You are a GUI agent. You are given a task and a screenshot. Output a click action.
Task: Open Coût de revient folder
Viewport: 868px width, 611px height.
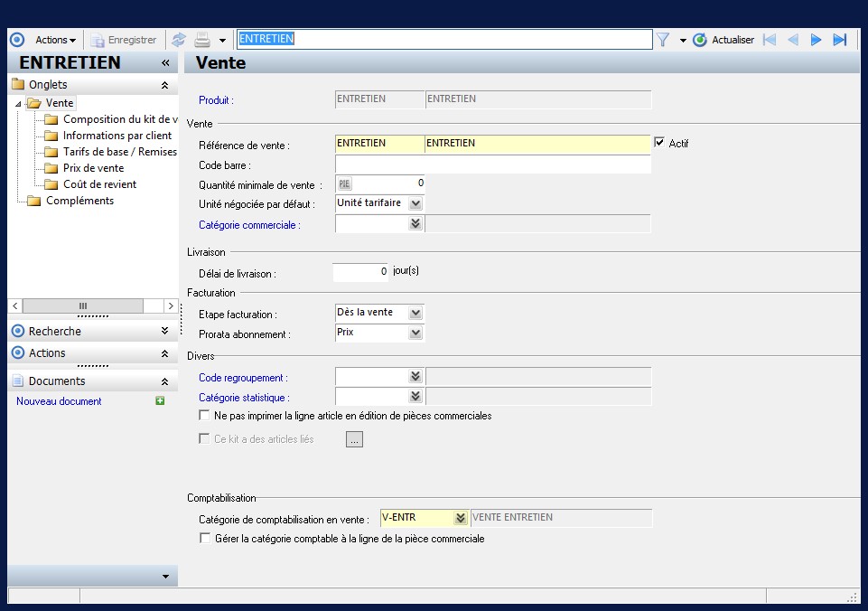click(x=99, y=184)
